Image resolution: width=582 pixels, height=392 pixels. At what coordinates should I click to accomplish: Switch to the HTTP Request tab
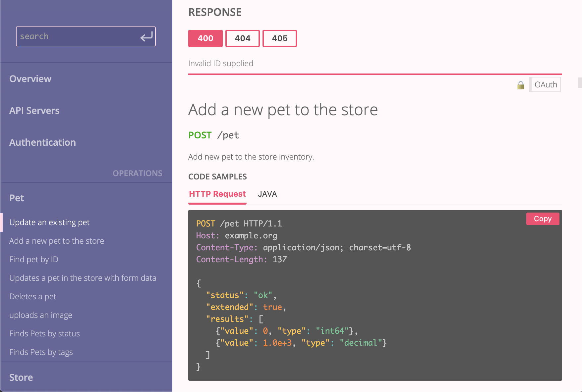tap(217, 194)
